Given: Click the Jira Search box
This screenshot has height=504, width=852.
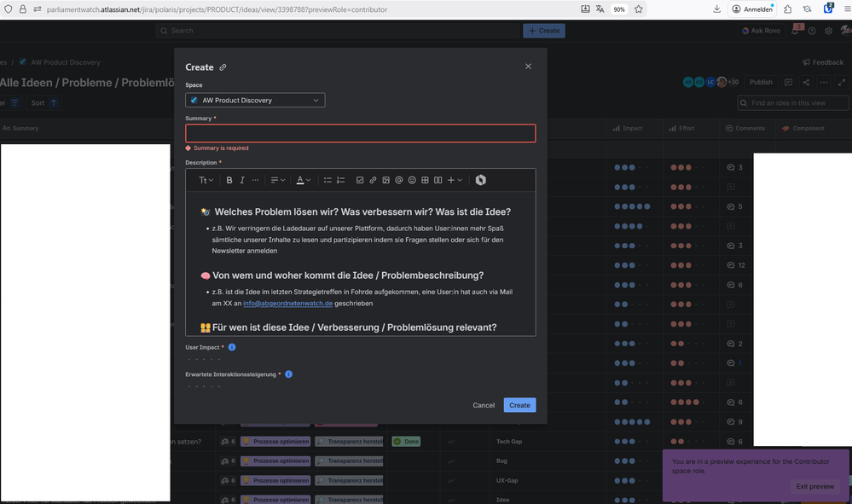Looking at the screenshot, I should point(337,31).
